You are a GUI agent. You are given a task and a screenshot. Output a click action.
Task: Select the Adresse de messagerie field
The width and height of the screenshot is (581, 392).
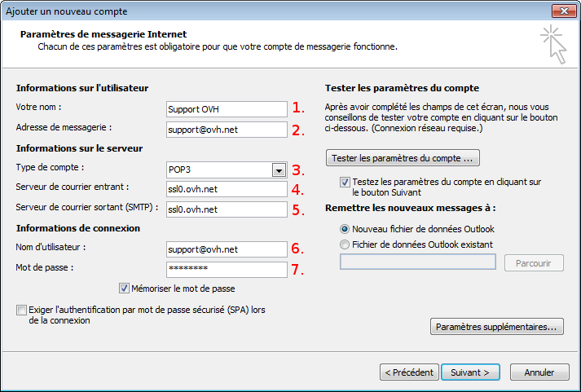[226, 130]
